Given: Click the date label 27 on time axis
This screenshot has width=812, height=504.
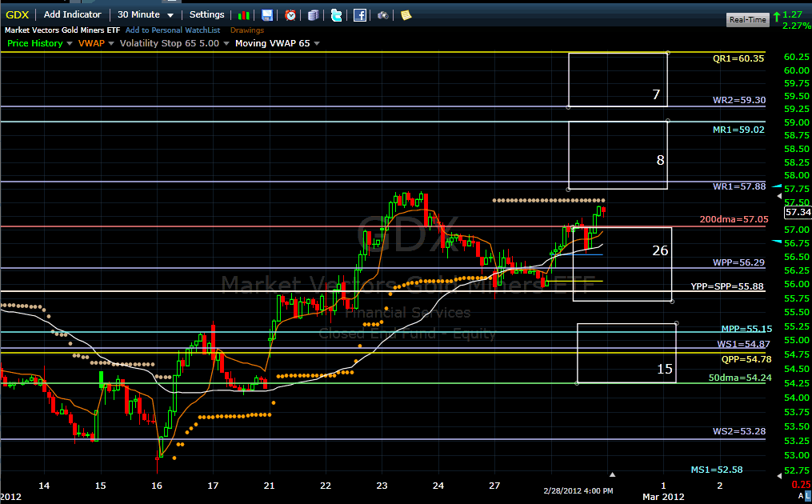Looking at the screenshot, I should coord(494,486).
